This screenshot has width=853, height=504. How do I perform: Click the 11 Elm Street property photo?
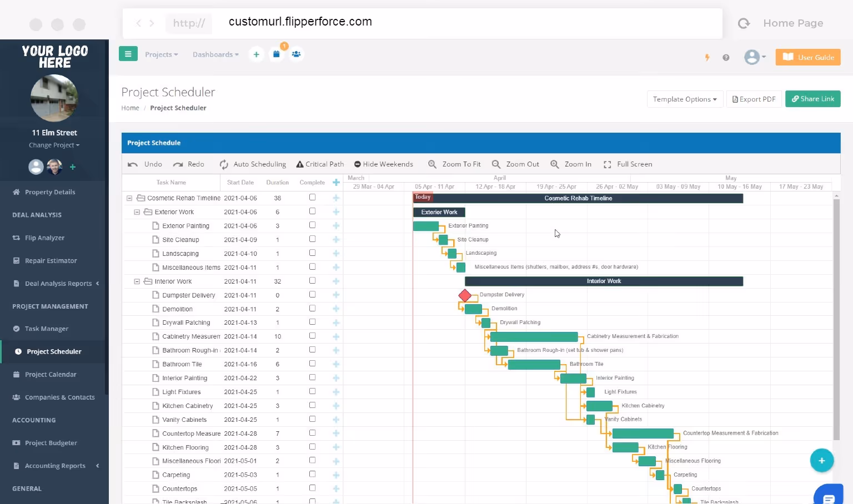point(54,98)
